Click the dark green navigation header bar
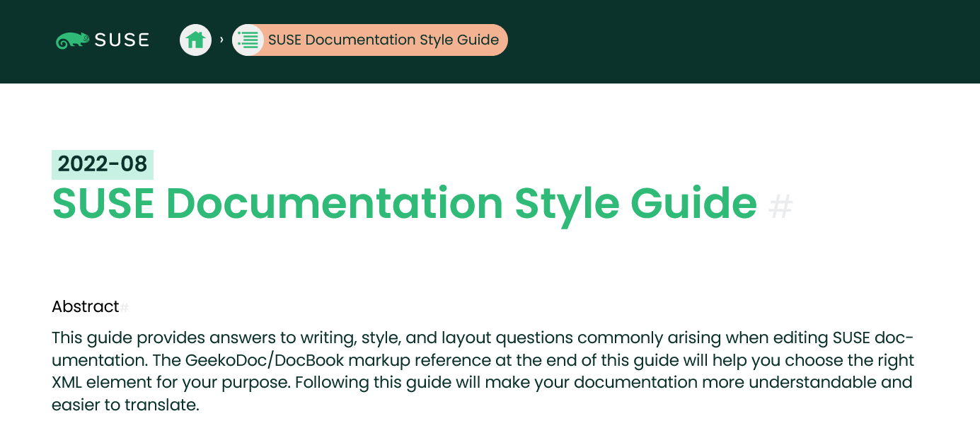 (x=708, y=41)
